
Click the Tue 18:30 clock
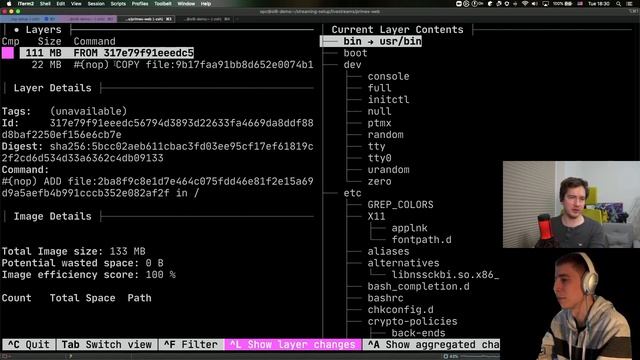[x=599, y=4]
